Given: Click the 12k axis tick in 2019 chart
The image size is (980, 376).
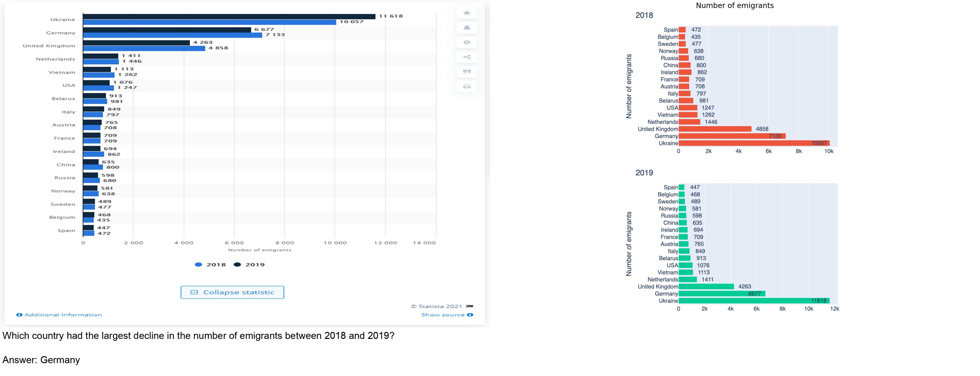Looking at the screenshot, I should point(835,309).
